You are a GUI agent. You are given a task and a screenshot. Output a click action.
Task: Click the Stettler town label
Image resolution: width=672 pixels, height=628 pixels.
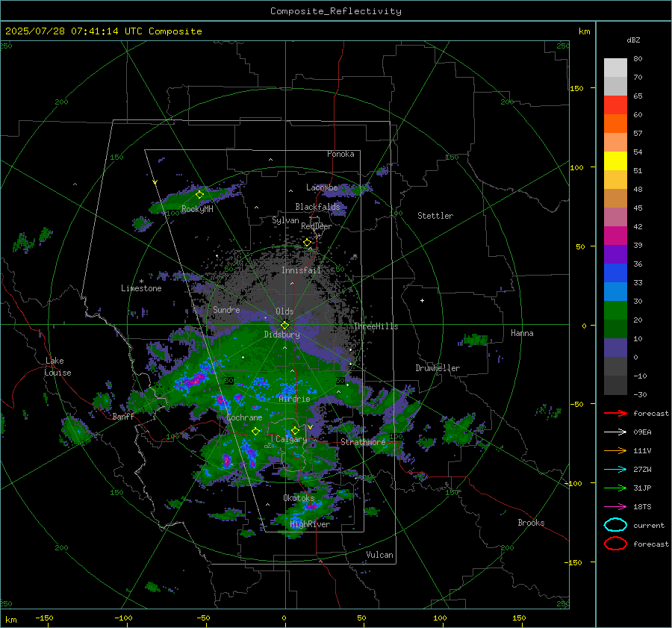click(435, 216)
